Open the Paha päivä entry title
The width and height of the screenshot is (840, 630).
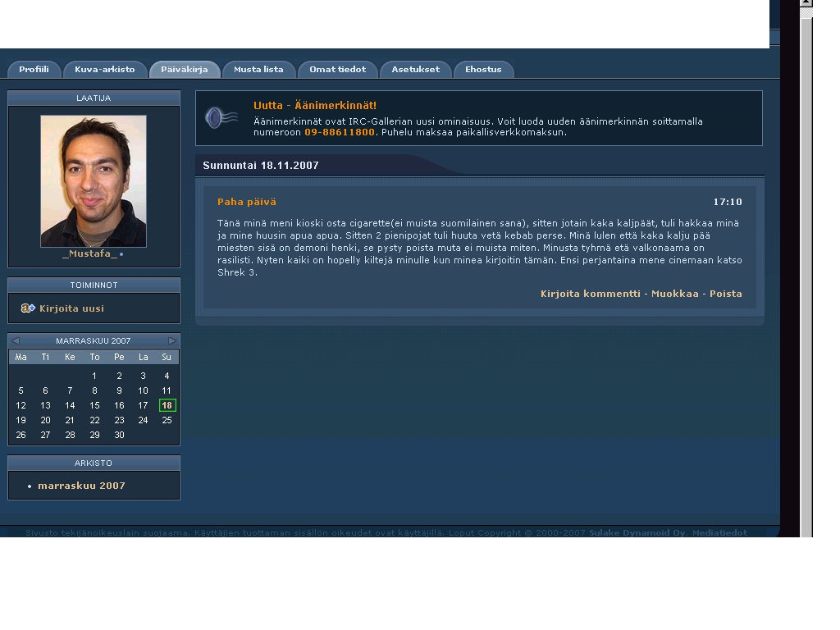[x=247, y=202]
